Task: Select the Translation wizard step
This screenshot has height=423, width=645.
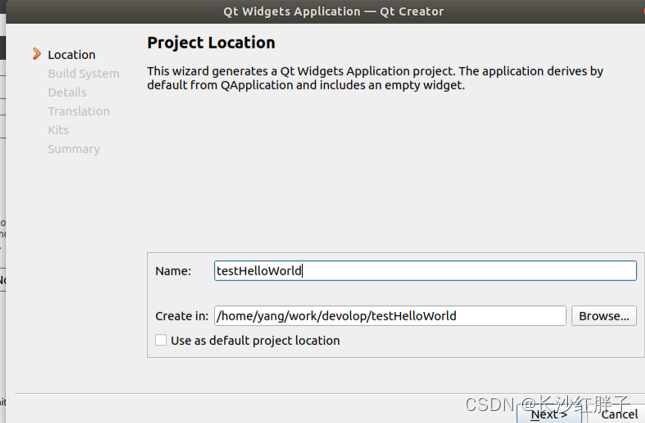Action: 79,111
